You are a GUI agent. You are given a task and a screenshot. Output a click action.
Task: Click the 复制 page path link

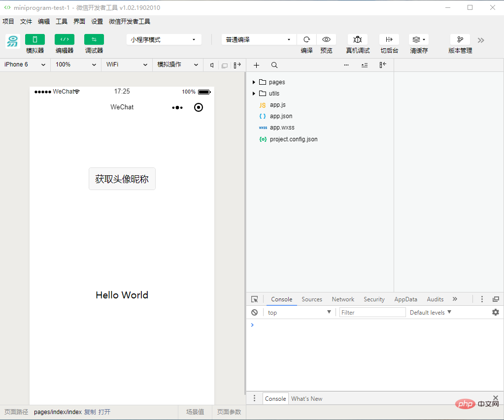90,412
